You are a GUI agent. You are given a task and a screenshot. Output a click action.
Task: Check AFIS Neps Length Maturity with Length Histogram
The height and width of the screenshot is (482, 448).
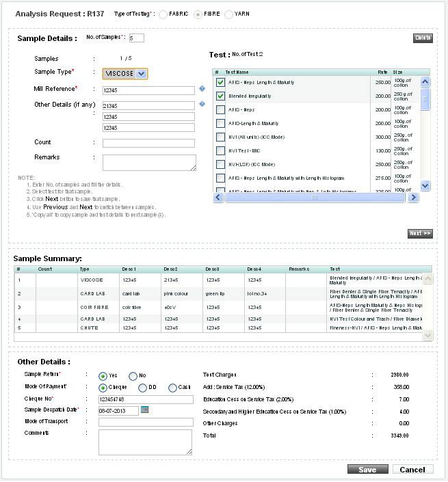coord(220,178)
